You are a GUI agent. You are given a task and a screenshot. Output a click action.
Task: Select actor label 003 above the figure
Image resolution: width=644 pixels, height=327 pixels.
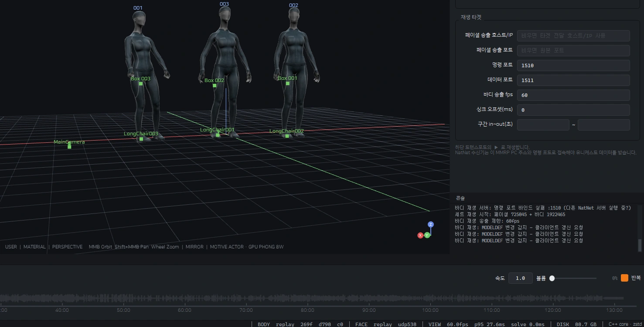224,4
